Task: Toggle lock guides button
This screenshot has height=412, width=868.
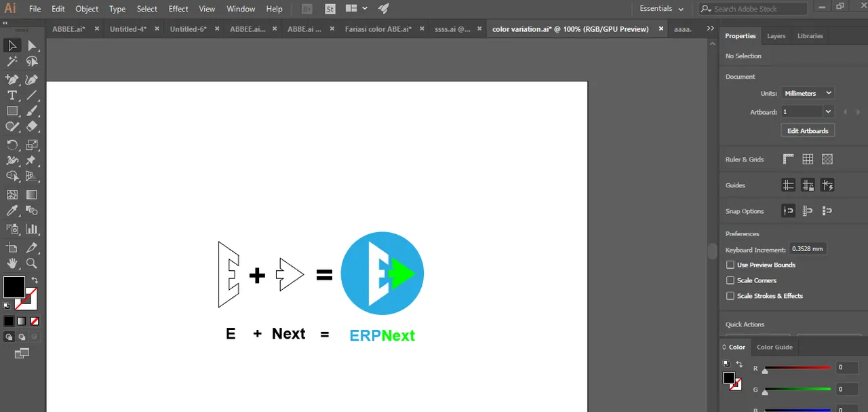Action: (808, 185)
